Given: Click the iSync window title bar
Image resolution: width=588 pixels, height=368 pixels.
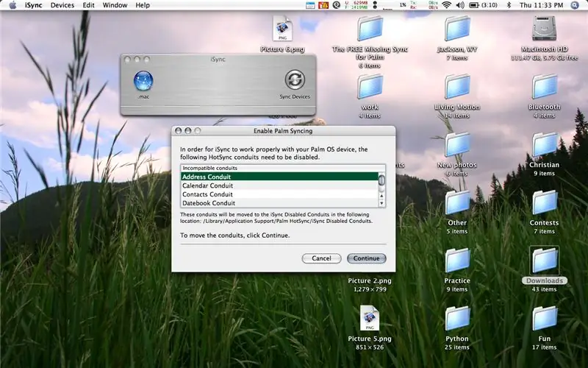Looking at the screenshot, I should coord(218,60).
